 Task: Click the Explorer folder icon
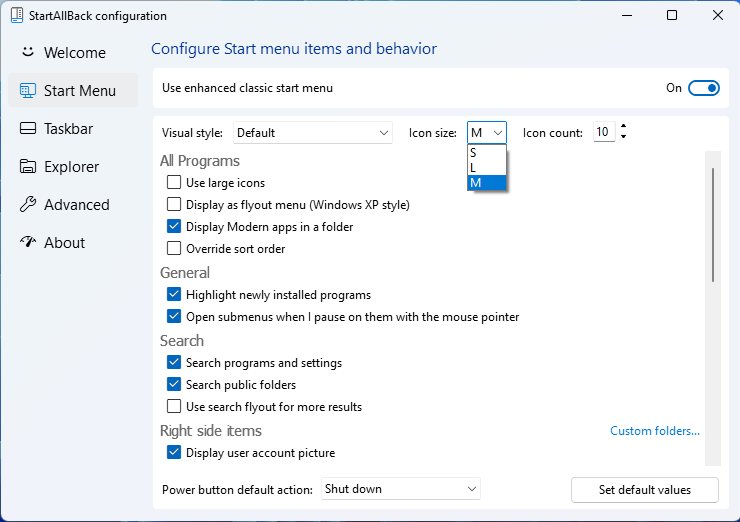click(28, 166)
